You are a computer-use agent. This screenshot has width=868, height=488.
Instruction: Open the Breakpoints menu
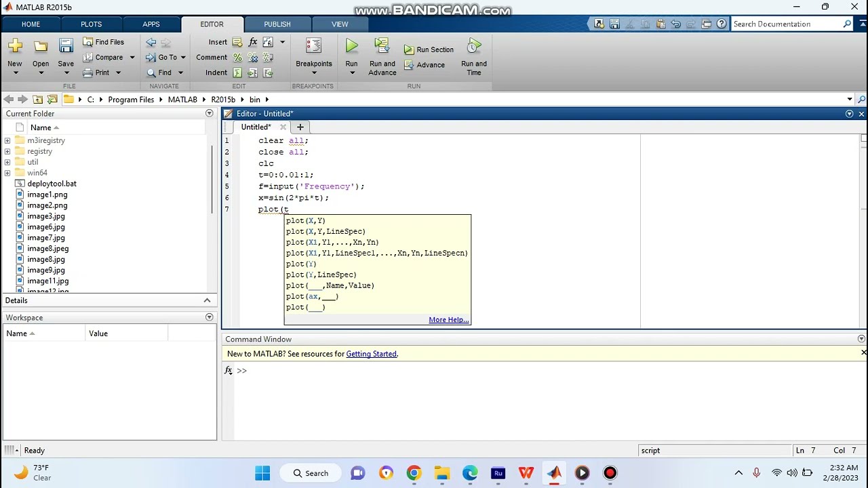[313, 56]
